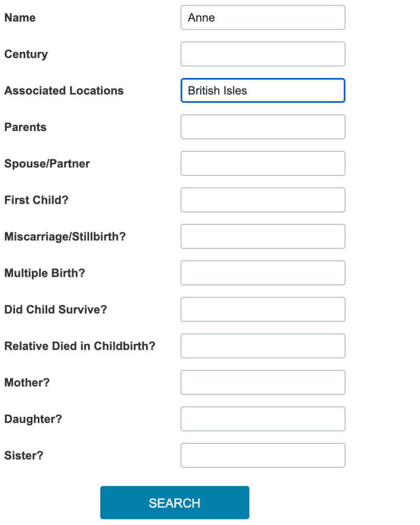Image resolution: width=420 pixels, height=525 pixels.
Task: Click the Mother? input field
Action: tap(263, 382)
